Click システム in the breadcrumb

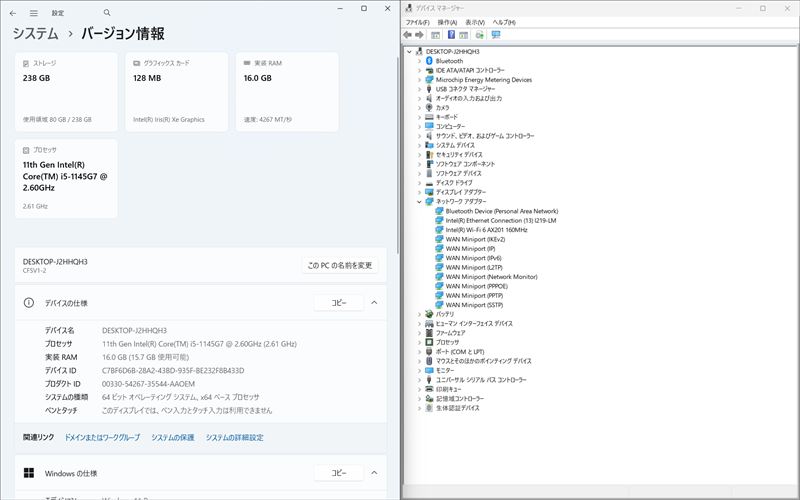(35, 34)
